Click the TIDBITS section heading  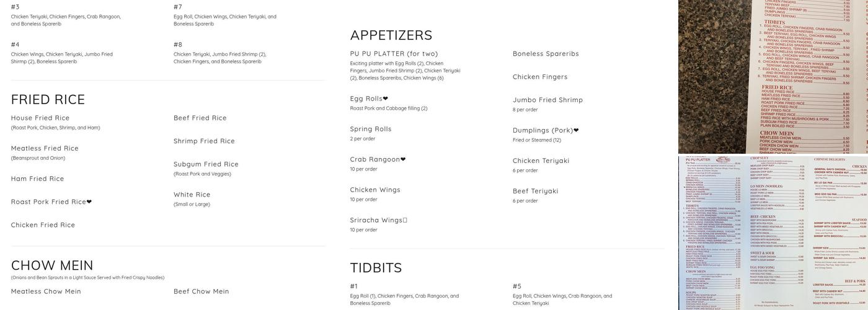(376, 268)
